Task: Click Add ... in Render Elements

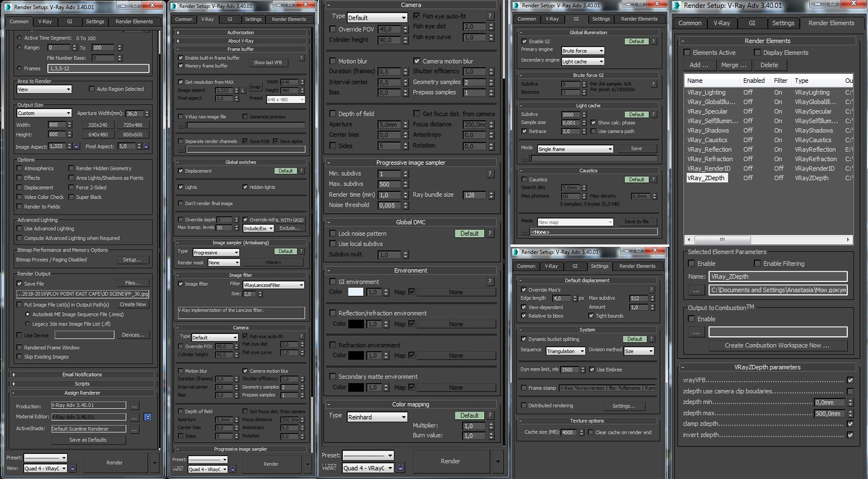Action: 699,65
